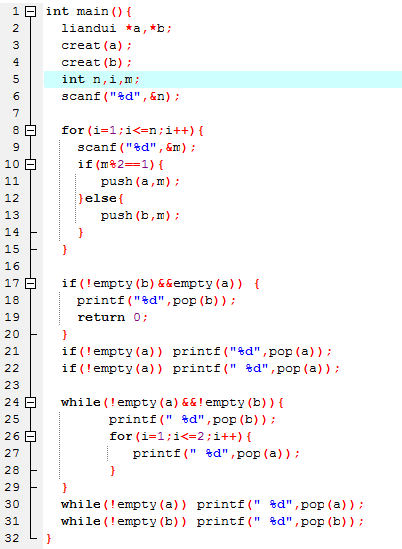Click on 'push(b,m);' statement
Image resolution: width=402 pixels, height=549 pixels.
[x=140, y=216]
